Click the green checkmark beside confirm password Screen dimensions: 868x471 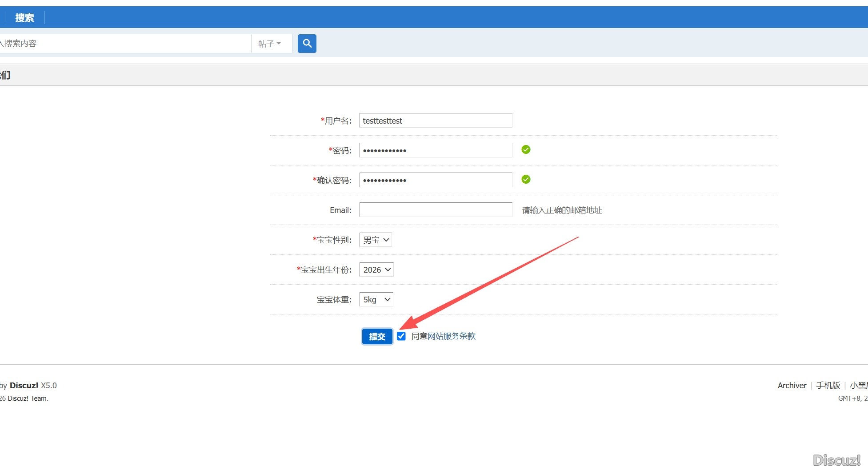pyautogui.click(x=526, y=180)
